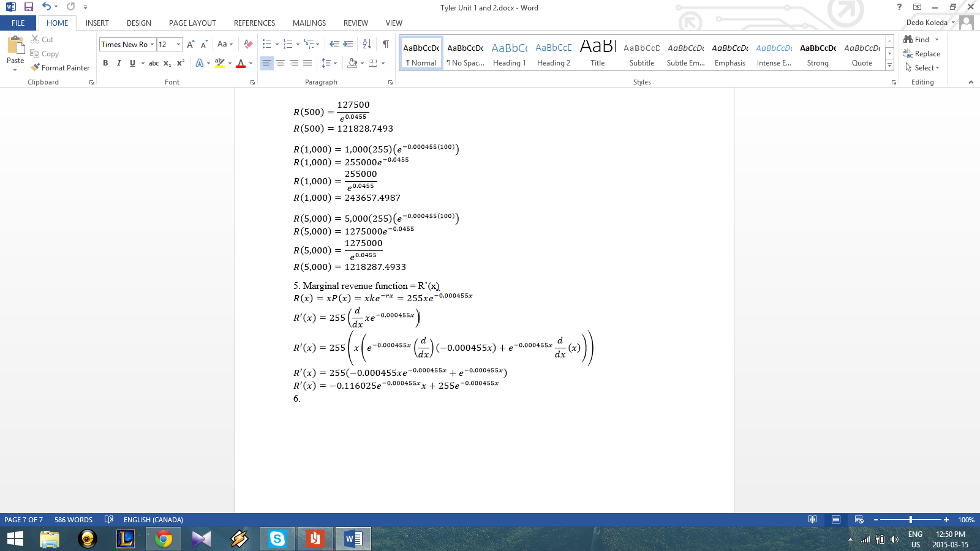980x551 pixels.
Task: Increase font size with Grow Font icon
Action: pos(190,44)
